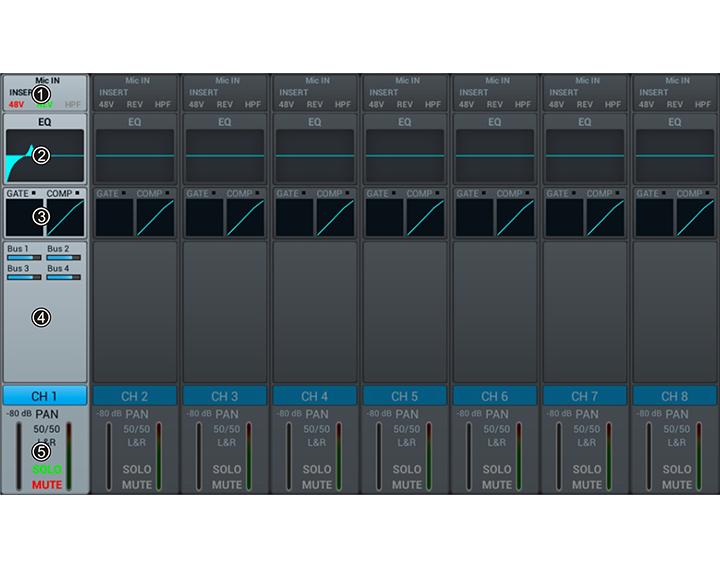The width and height of the screenshot is (720, 567).
Task: Open the EQ graph on channel 3
Action: (225, 155)
